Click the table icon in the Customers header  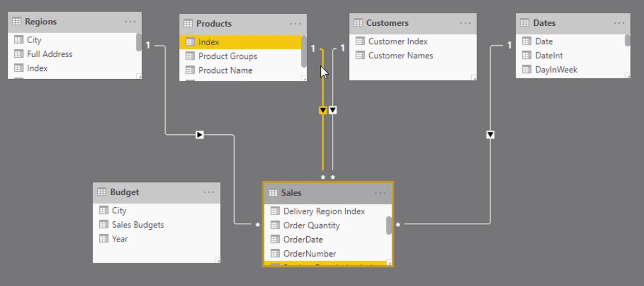click(x=358, y=23)
